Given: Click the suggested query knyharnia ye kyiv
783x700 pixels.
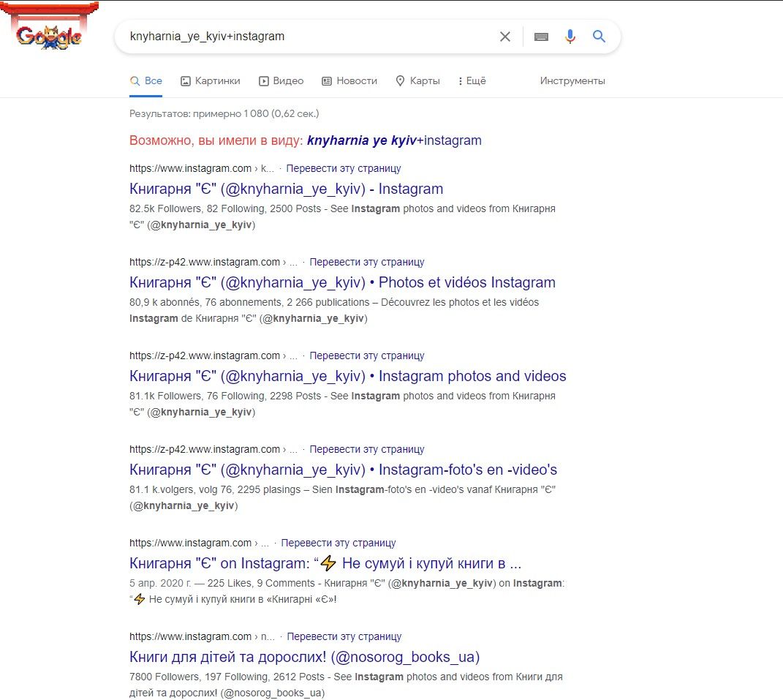Looking at the screenshot, I should (362, 140).
